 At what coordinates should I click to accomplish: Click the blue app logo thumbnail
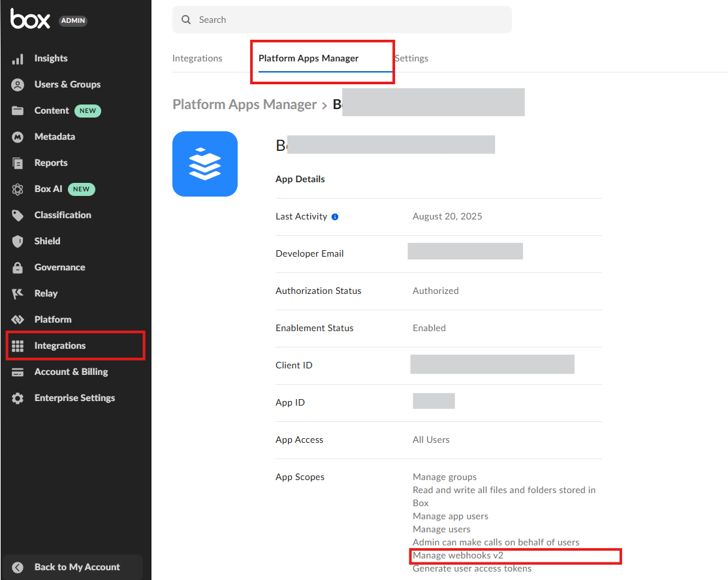coord(205,164)
